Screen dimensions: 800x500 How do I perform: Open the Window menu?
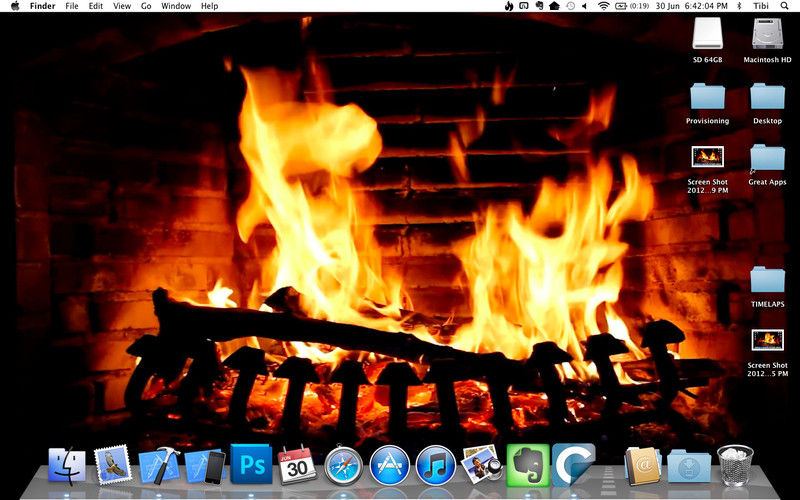(176, 6)
